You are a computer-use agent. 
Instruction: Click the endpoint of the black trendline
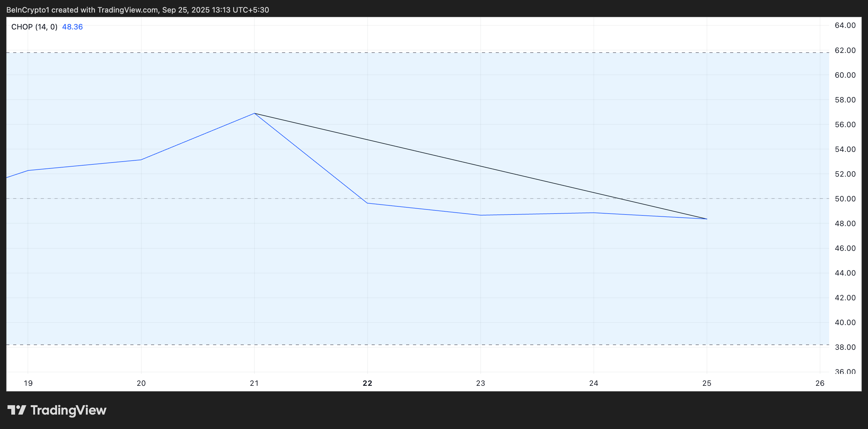click(707, 218)
